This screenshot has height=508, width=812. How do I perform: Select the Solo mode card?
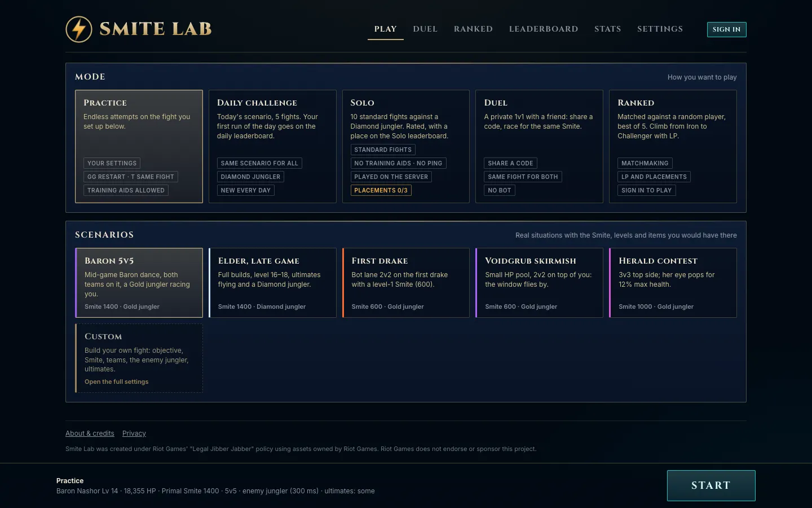point(406,146)
